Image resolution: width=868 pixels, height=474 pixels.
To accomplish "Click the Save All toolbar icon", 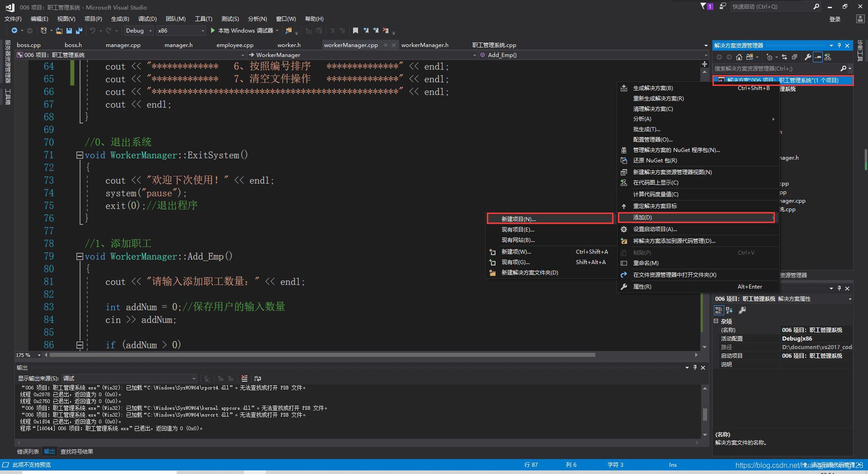I will (x=79, y=31).
